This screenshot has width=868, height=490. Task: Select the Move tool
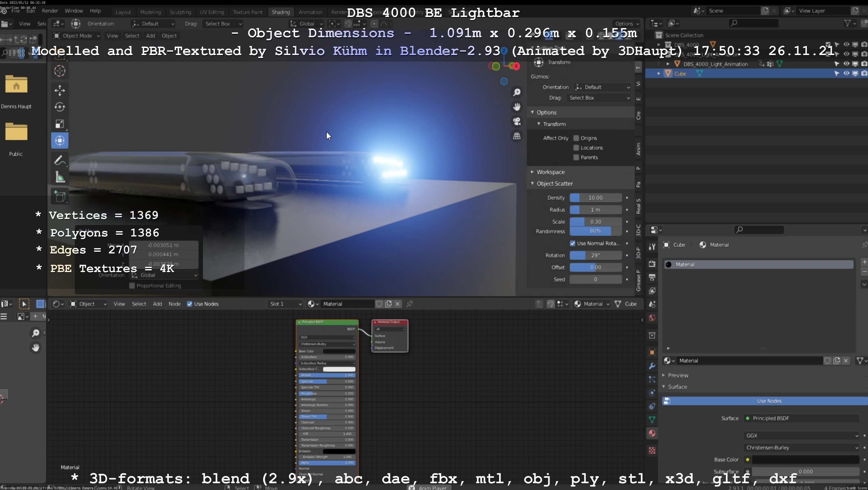coord(60,90)
